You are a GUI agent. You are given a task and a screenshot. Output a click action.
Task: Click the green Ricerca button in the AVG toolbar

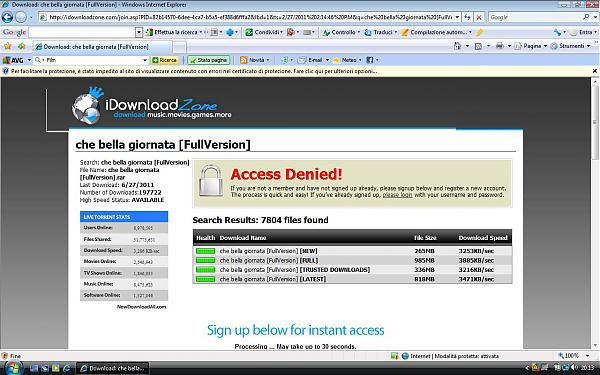[165, 60]
